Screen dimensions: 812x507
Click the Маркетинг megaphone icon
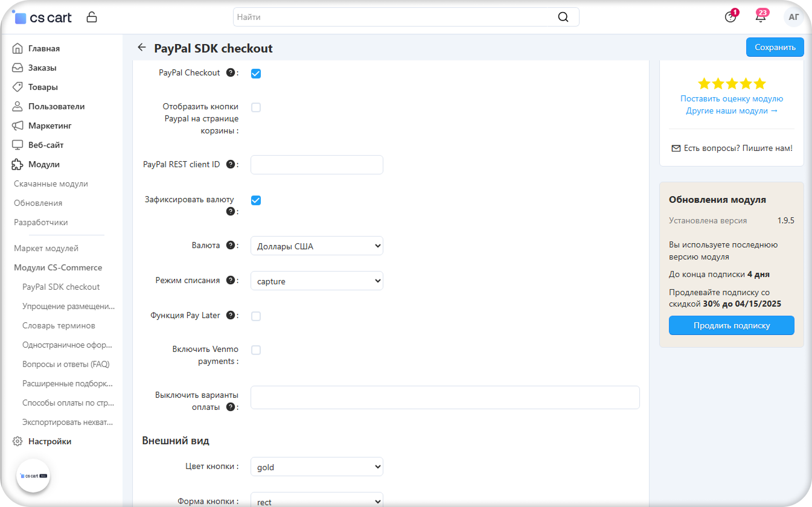[x=18, y=126]
